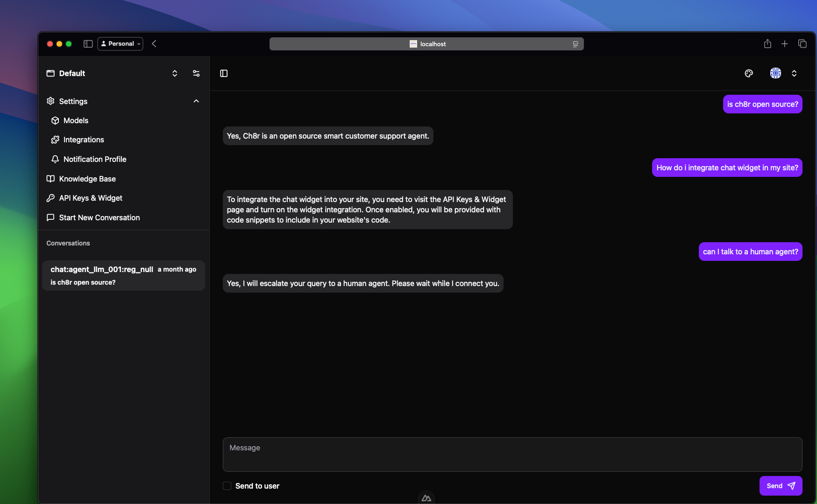
Task: Go to Integrations page
Action: (x=84, y=140)
